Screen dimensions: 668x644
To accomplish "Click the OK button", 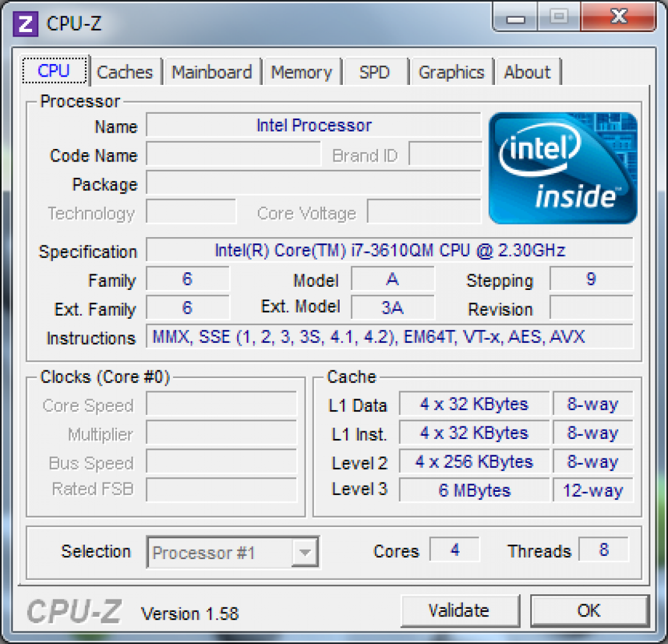I will tap(589, 611).
